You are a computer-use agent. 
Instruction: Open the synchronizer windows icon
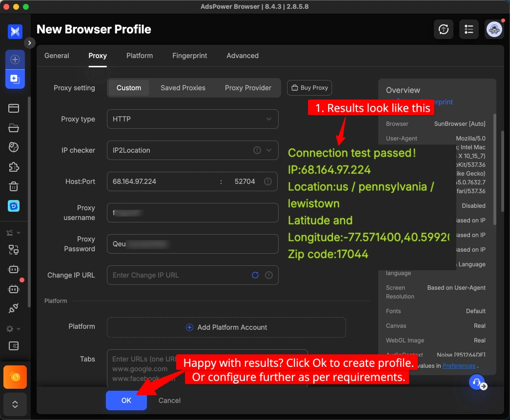coord(14,250)
